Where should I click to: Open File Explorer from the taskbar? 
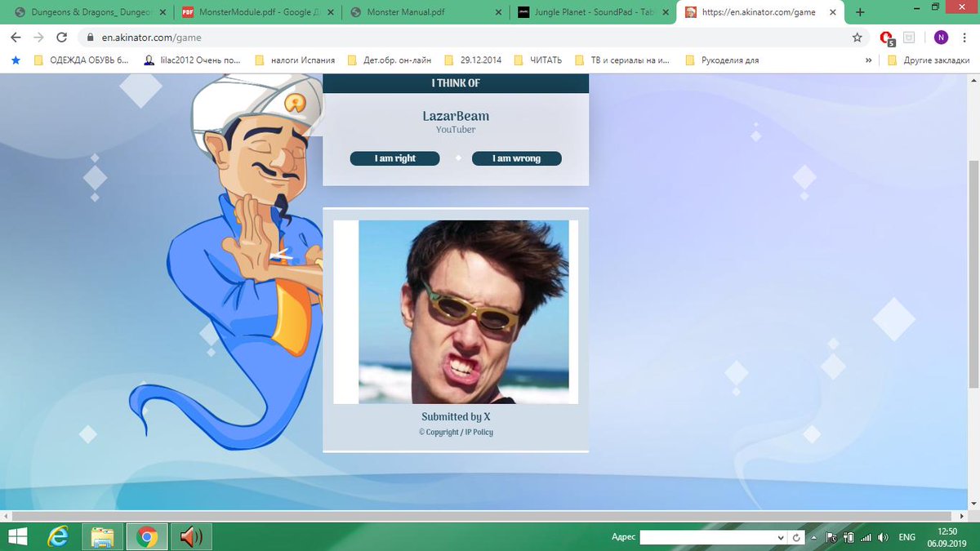(103, 536)
